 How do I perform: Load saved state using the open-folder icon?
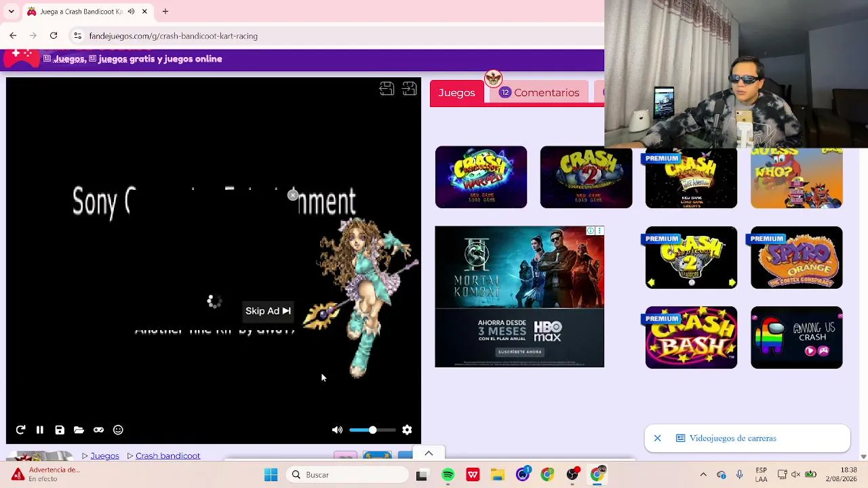coord(79,430)
